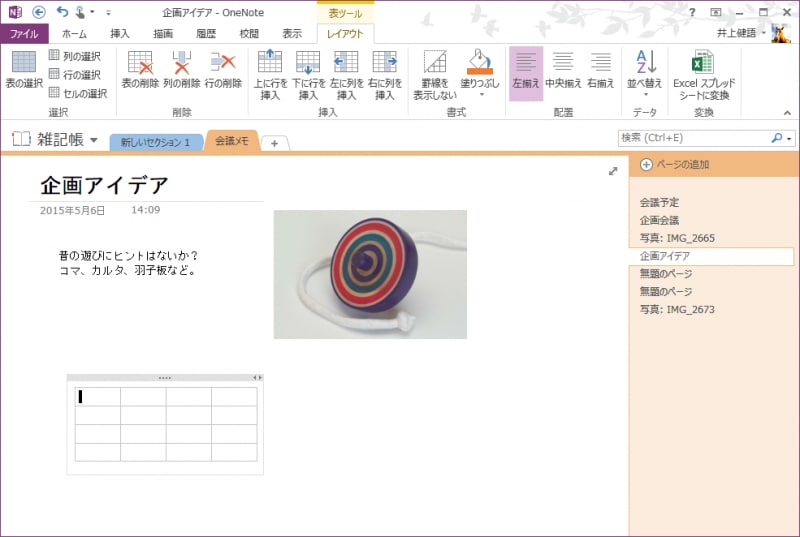The height and width of the screenshot is (537, 800).
Task: Click the Select Table (表の選択) icon
Action: pyautogui.click(x=23, y=62)
